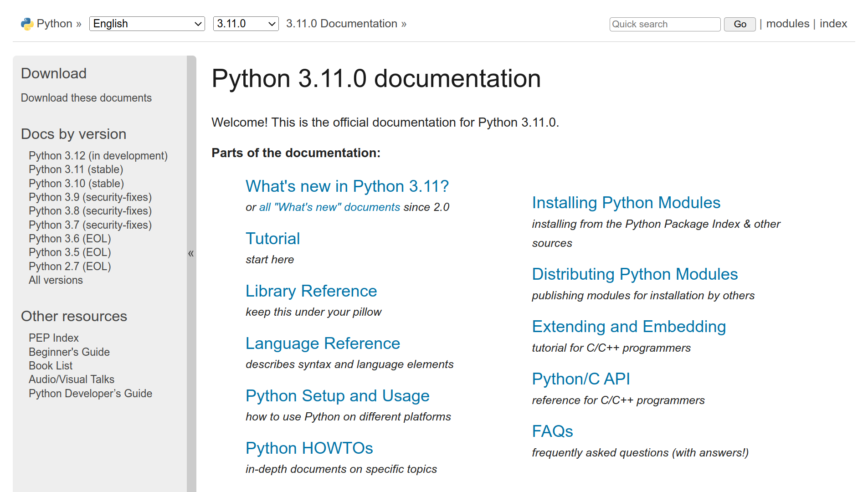
Task: Open the Library Reference link
Action: click(x=311, y=291)
